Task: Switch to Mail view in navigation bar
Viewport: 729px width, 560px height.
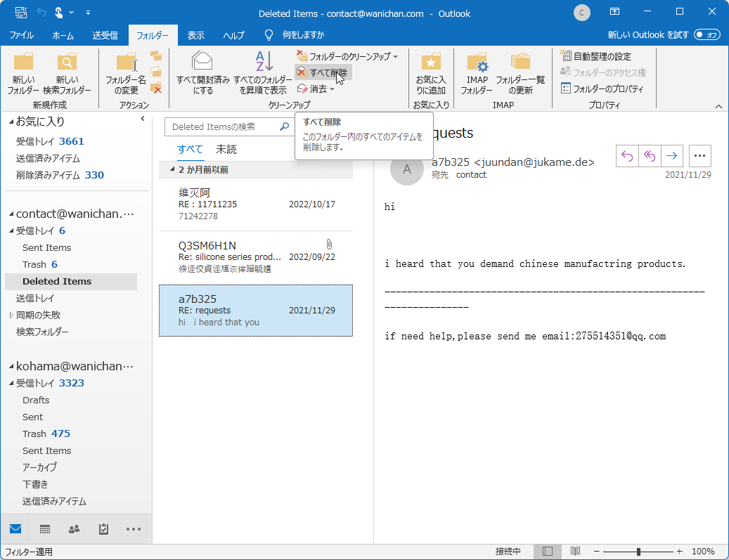Action: [15, 529]
